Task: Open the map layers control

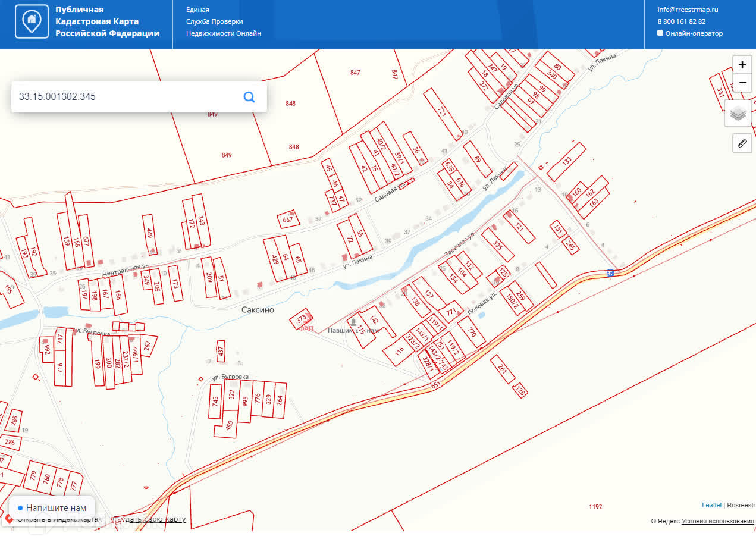Action: (x=738, y=114)
